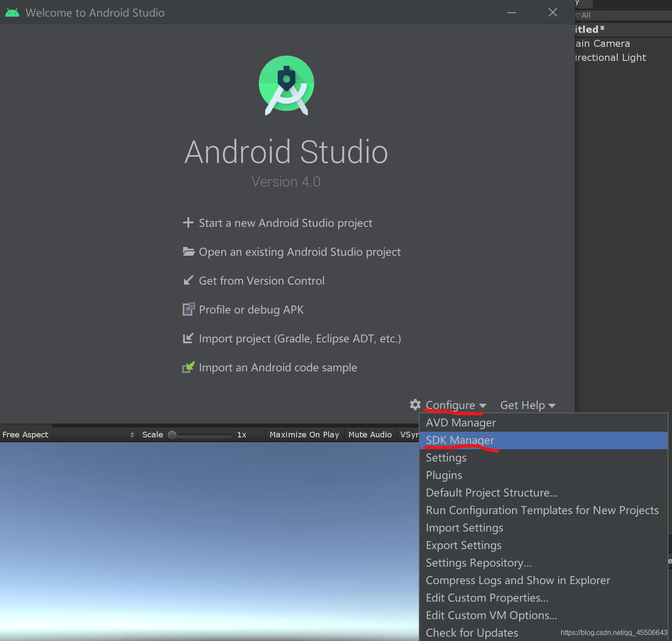Screen dimensions: 672x641
Task: Minimize the Welcome to Android Studio window
Action: pos(512,13)
